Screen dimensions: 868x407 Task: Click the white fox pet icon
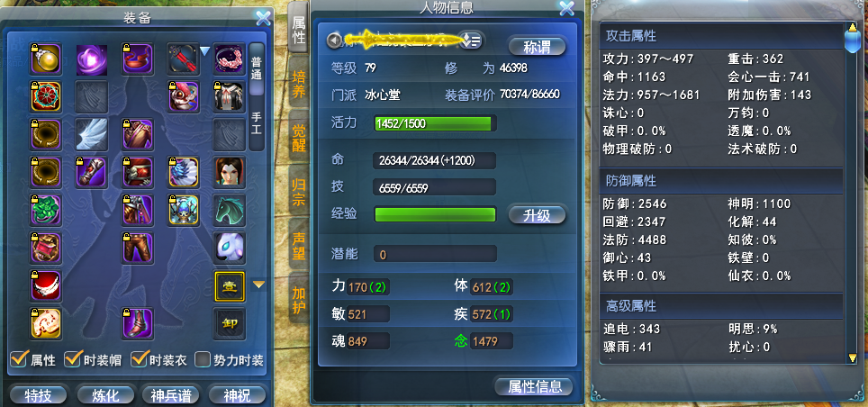(230, 248)
